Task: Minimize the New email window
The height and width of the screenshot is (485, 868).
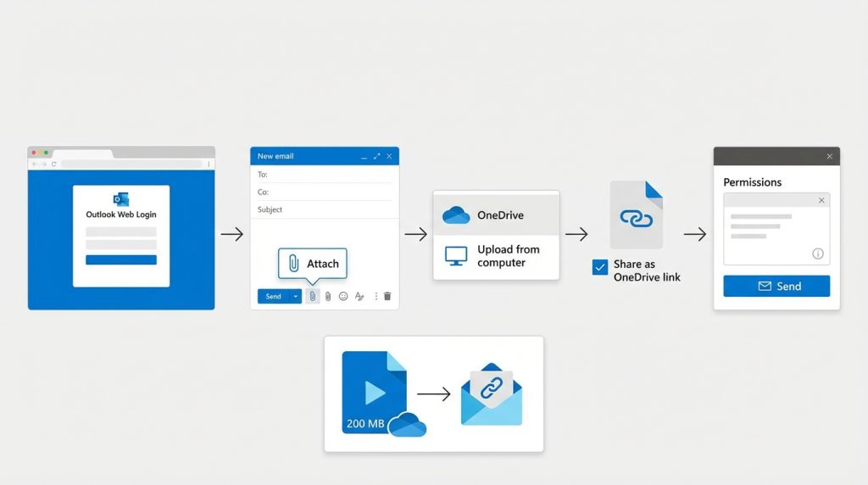Action: coord(364,157)
